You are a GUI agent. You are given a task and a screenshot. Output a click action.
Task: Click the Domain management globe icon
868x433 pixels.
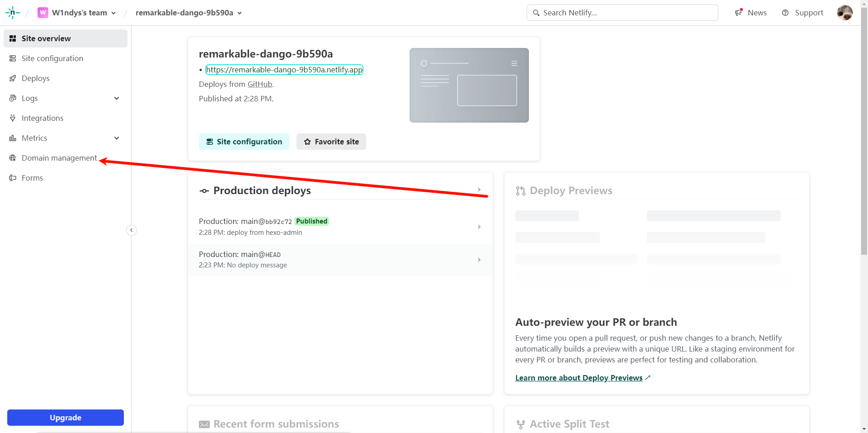[x=13, y=158]
